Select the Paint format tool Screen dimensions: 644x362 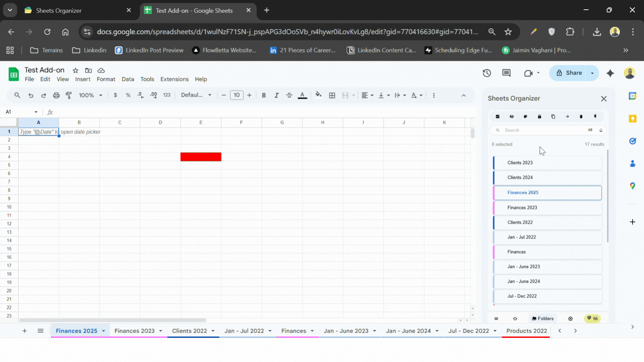click(68, 95)
